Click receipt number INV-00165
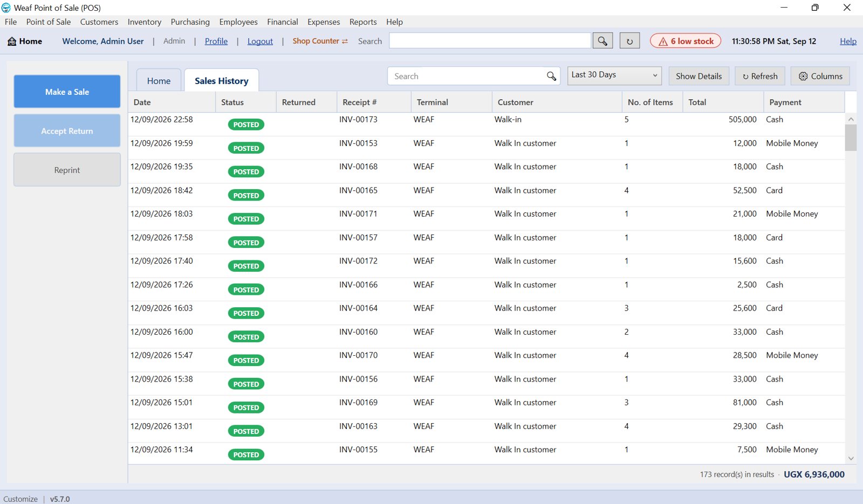 click(x=358, y=190)
